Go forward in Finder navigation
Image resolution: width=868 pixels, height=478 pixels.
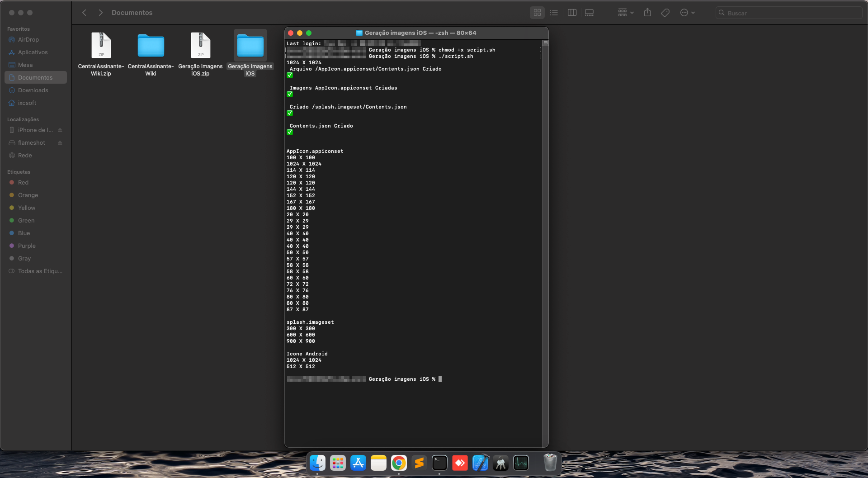point(100,13)
